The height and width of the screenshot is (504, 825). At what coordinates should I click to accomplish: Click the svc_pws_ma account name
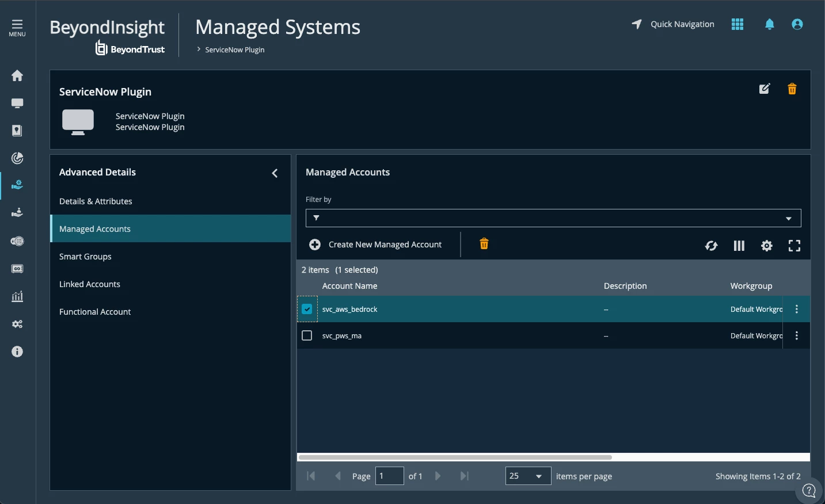(342, 336)
